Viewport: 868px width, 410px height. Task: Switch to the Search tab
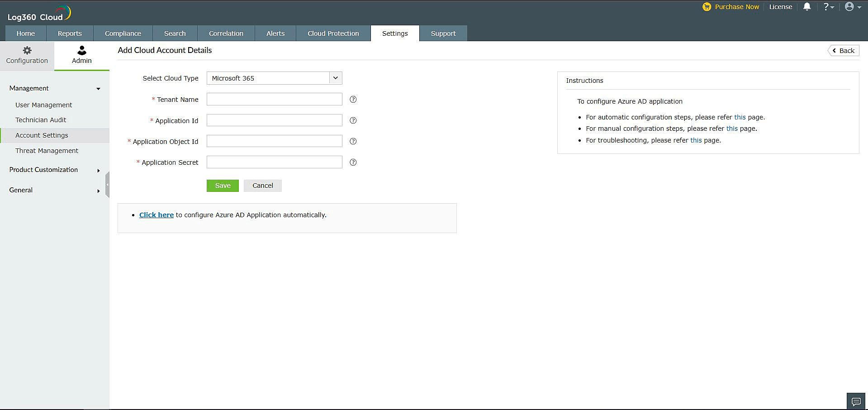175,33
